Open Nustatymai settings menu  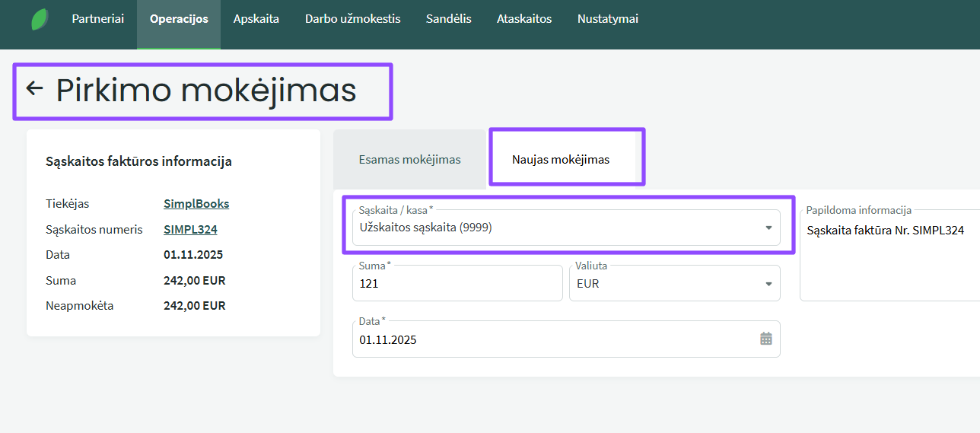point(607,19)
